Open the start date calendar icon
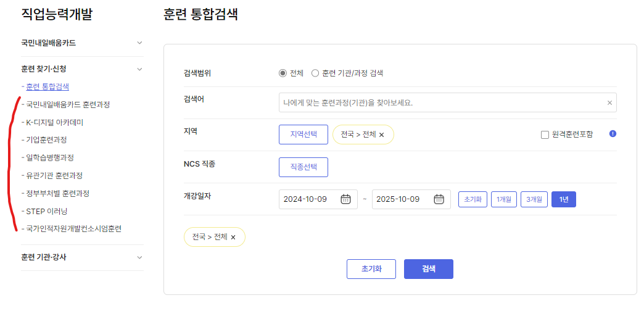This screenshot has width=644, height=324. pos(345,199)
